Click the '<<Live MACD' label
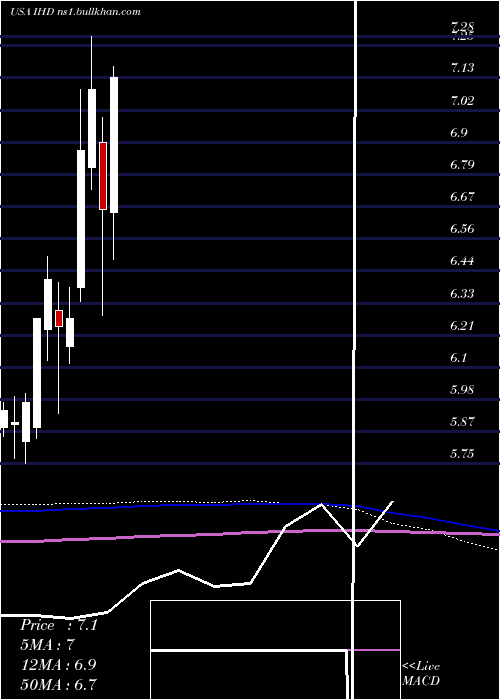Viewport: 500px width, 700px height. click(x=421, y=673)
